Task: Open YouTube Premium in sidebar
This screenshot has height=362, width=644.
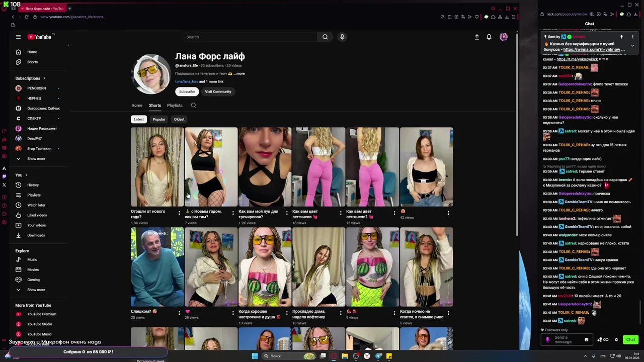Action: 36,314
